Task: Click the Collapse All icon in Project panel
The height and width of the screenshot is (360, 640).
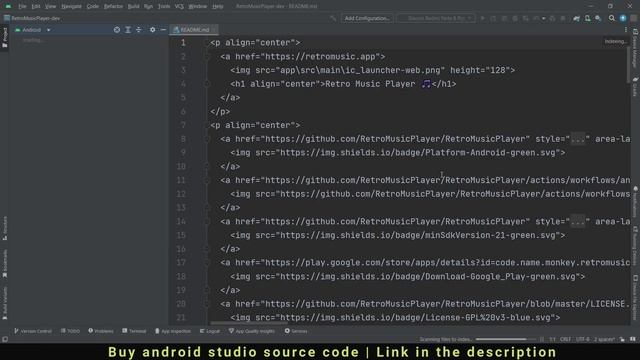Action: click(139, 30)
